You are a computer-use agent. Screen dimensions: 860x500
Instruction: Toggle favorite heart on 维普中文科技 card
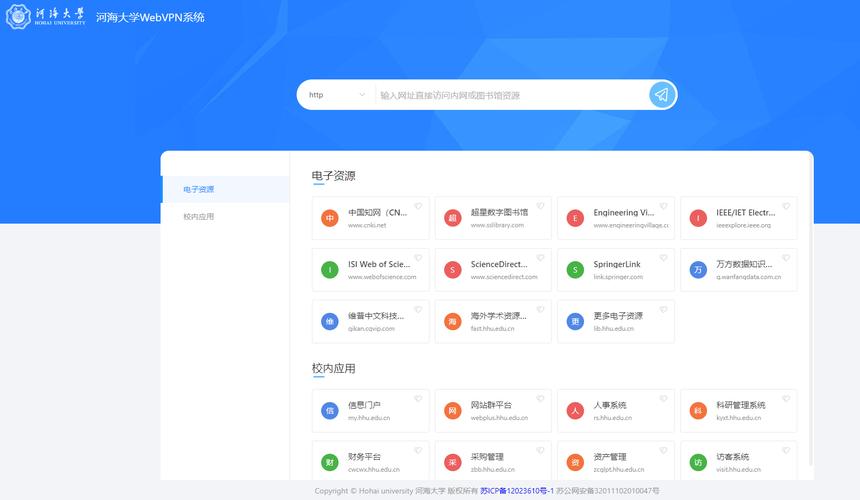418,310
